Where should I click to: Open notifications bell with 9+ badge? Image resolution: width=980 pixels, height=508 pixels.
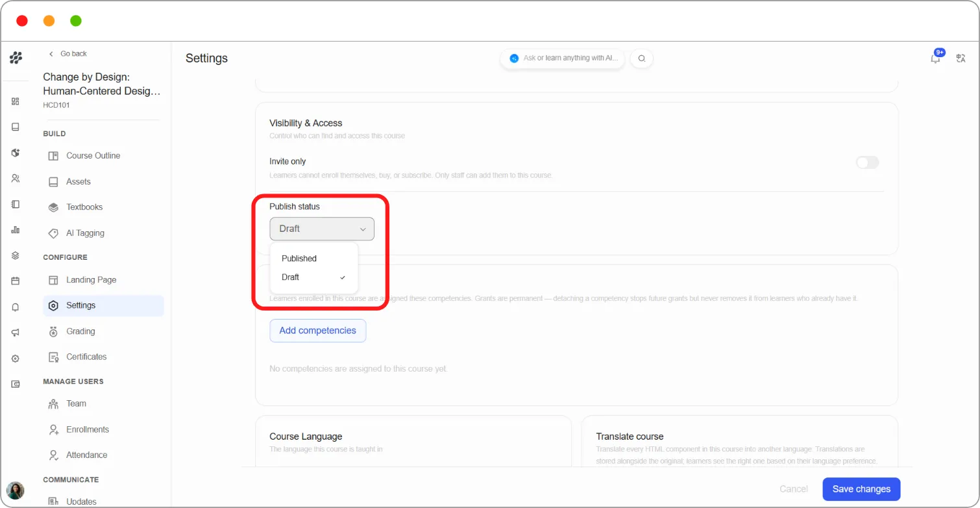coord(936,58)
